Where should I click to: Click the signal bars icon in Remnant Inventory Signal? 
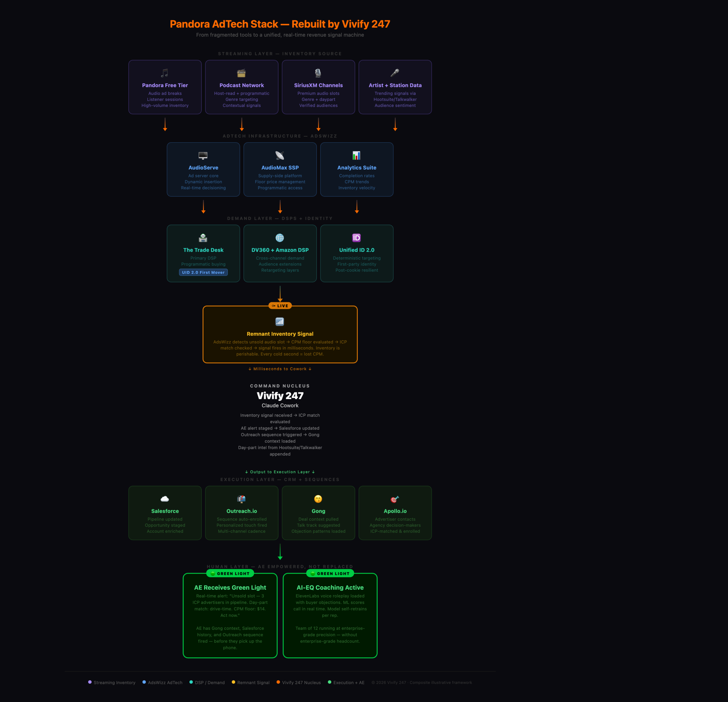280,322
